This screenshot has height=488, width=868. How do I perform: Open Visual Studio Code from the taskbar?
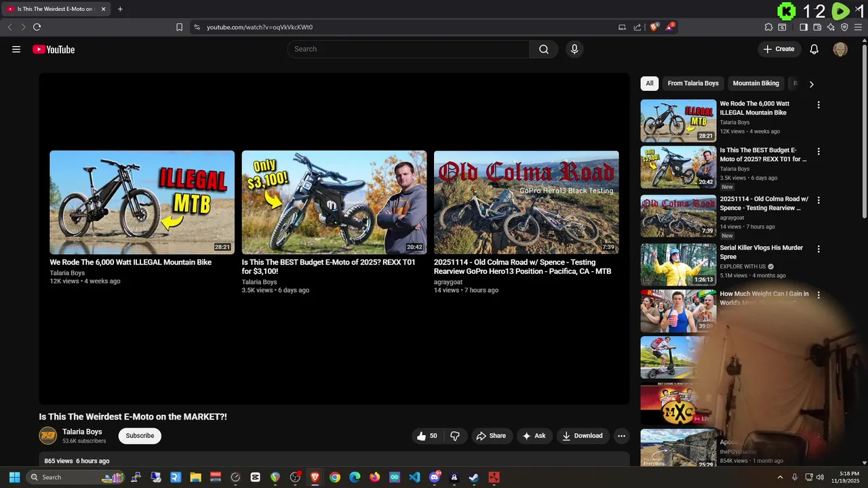coord(414,477)
